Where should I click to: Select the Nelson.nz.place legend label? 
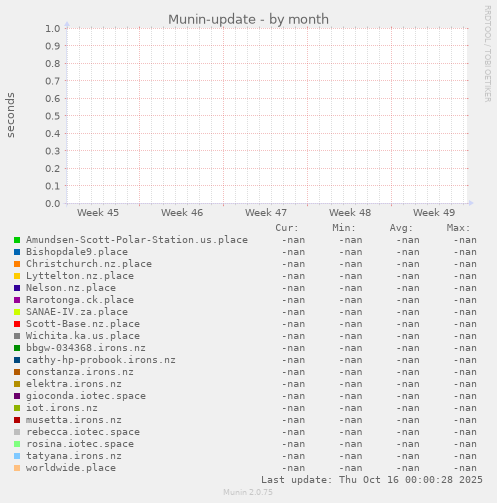pyautogui.click(x=71, y=288)
